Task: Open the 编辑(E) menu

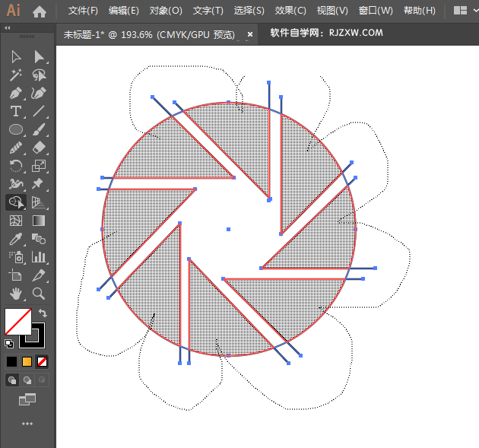Action: tap(124, 11)
